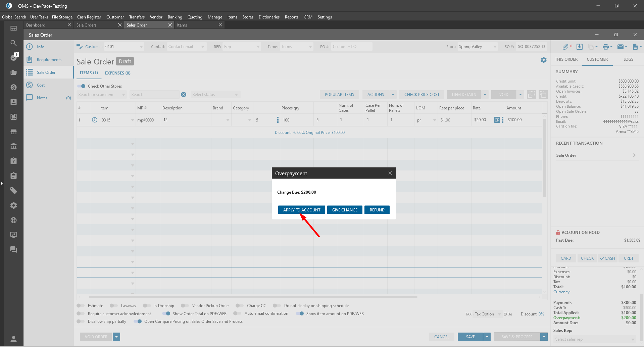Click the info icon on item row 1
The image size is (644, 347).
(x=95, y=120)
